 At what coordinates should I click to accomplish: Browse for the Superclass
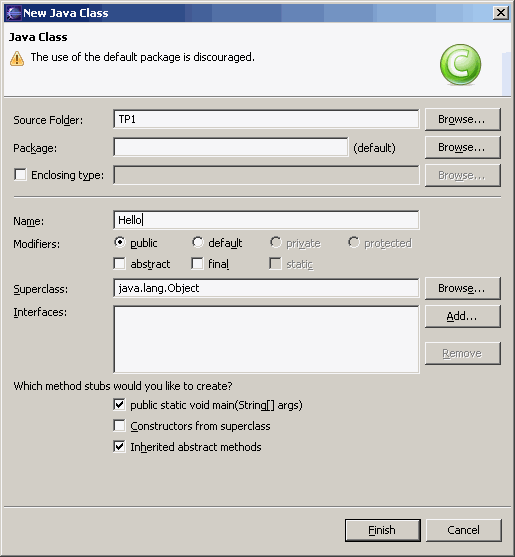pyautogui.click(x=462, y=288)
